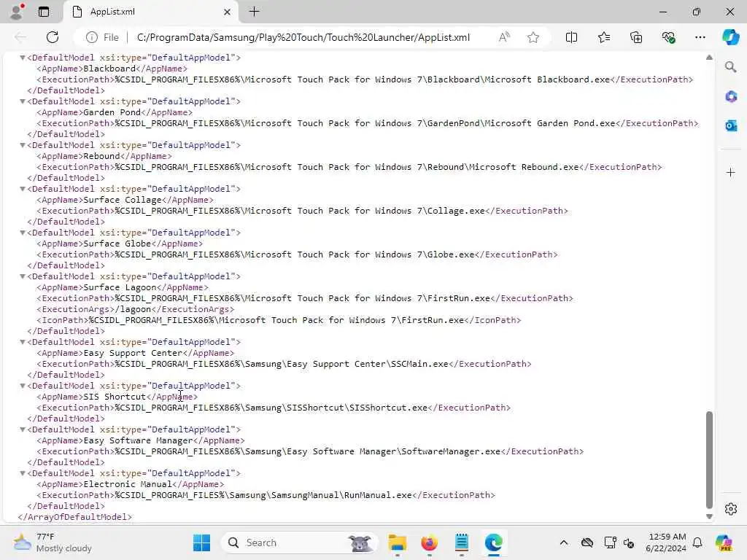The height and width of the screenshot is (560, 747).
Task: Open Microsoft 365 sidebar icon
Action: pos(731,96)
